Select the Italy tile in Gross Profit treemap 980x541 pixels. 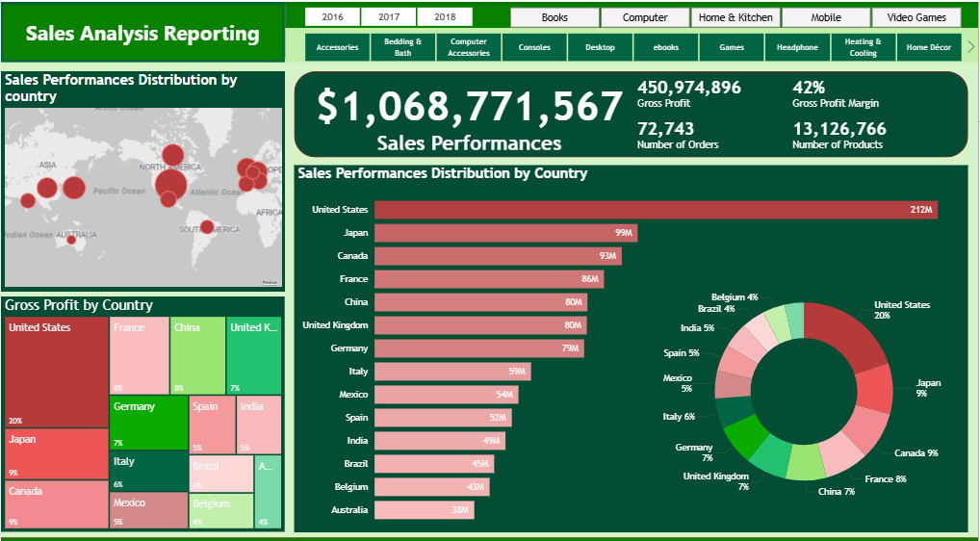click(x=148, y=471)
